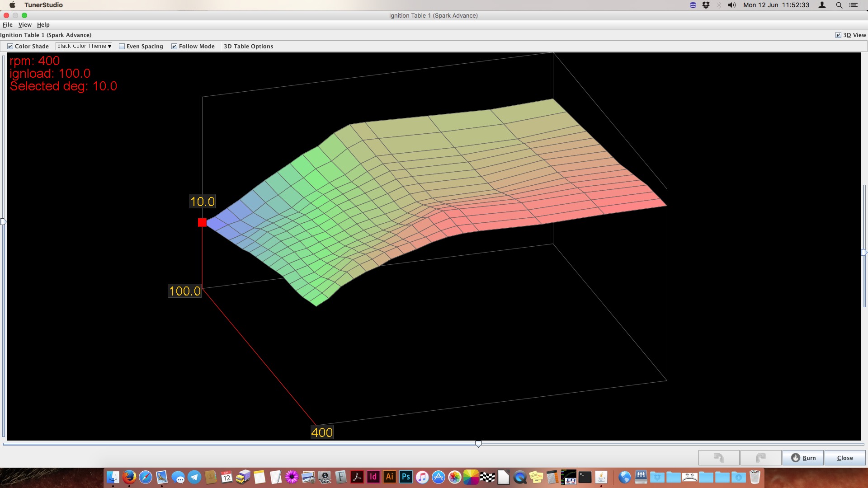Open Finder from the dock
The image size is (868, 488).
tap(113, 477)
